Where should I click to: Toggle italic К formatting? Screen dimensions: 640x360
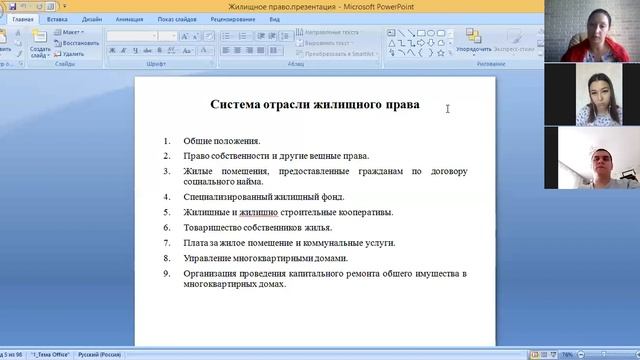click(124, 51)
